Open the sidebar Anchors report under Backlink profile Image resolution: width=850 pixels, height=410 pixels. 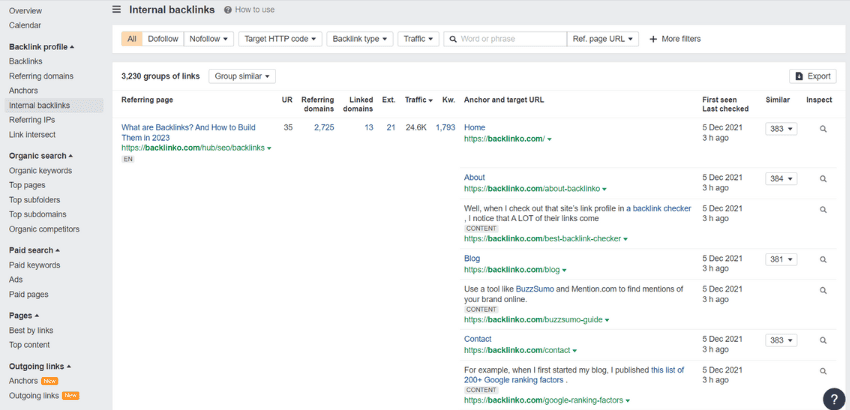23,91
